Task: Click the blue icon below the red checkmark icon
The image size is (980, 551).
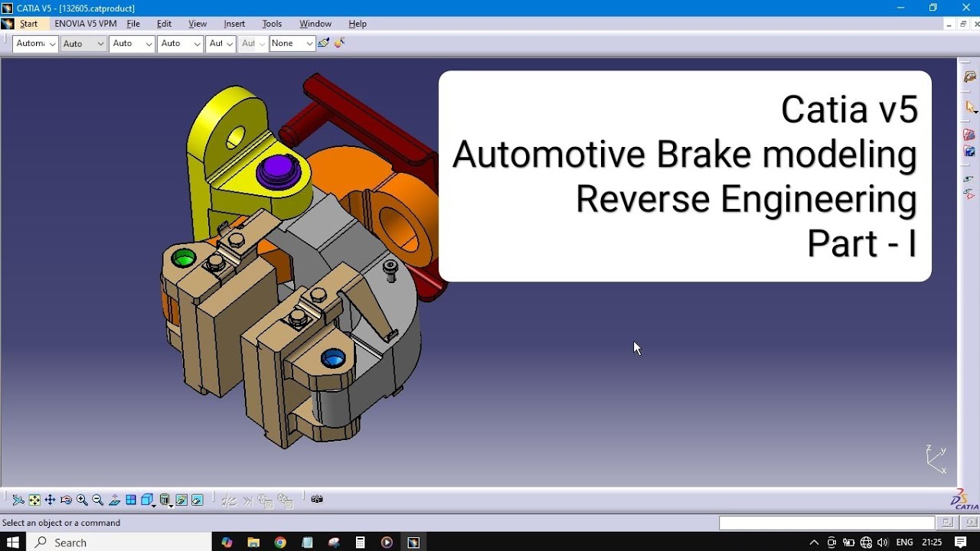Action: click(969, 152)
